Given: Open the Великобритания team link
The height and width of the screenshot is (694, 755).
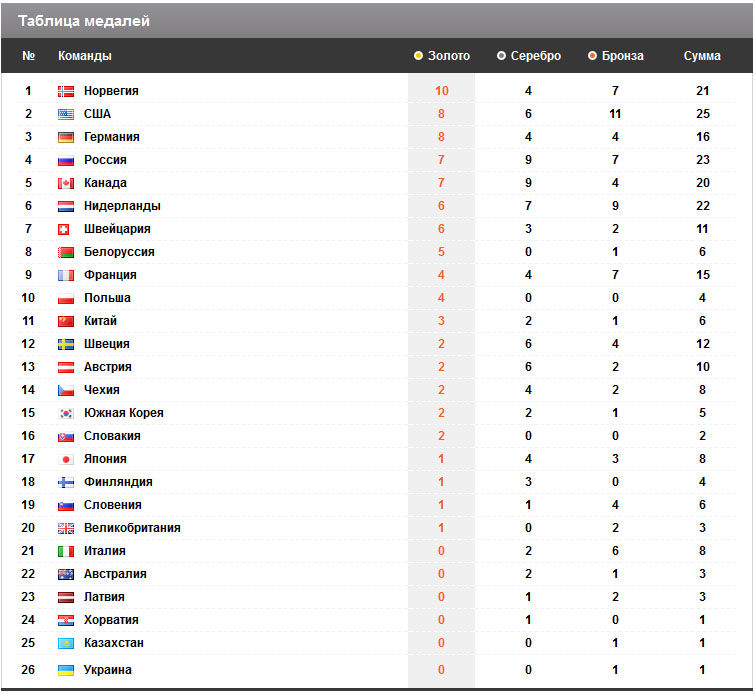Looking at the screenshot, I should 132,528.
